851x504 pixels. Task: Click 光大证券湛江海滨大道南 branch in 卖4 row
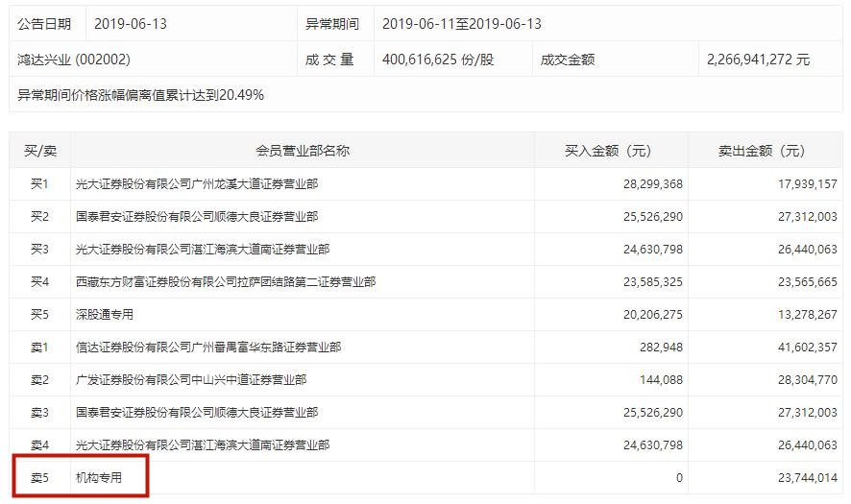pos(203,444)
